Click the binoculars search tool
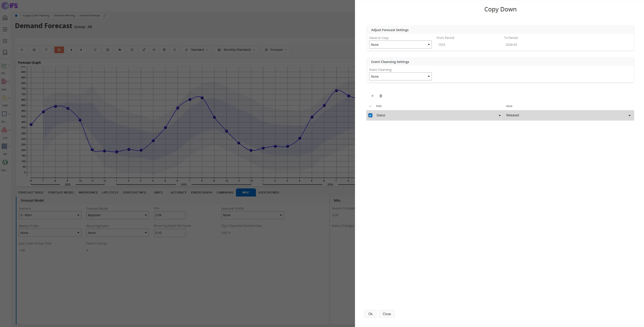 (x=120, y=50)
